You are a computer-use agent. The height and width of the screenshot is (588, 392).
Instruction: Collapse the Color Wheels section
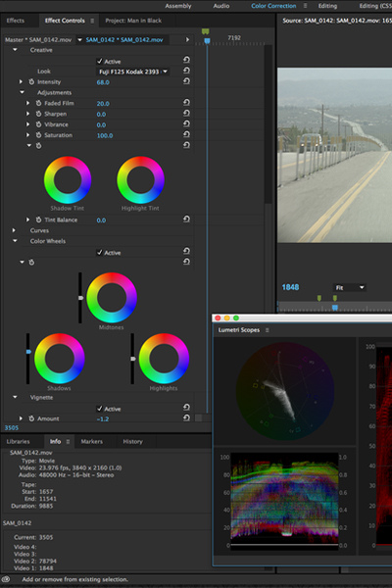[x=15, y=241]
